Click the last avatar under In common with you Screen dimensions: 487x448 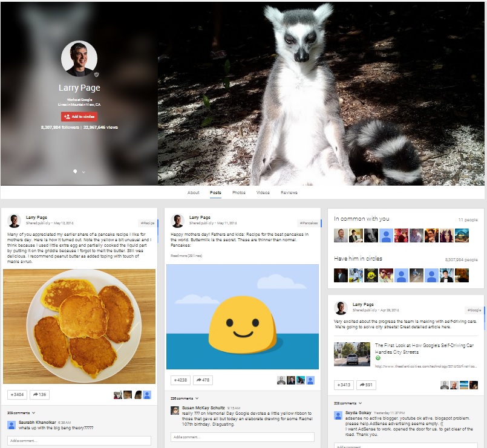coord(462,235)
